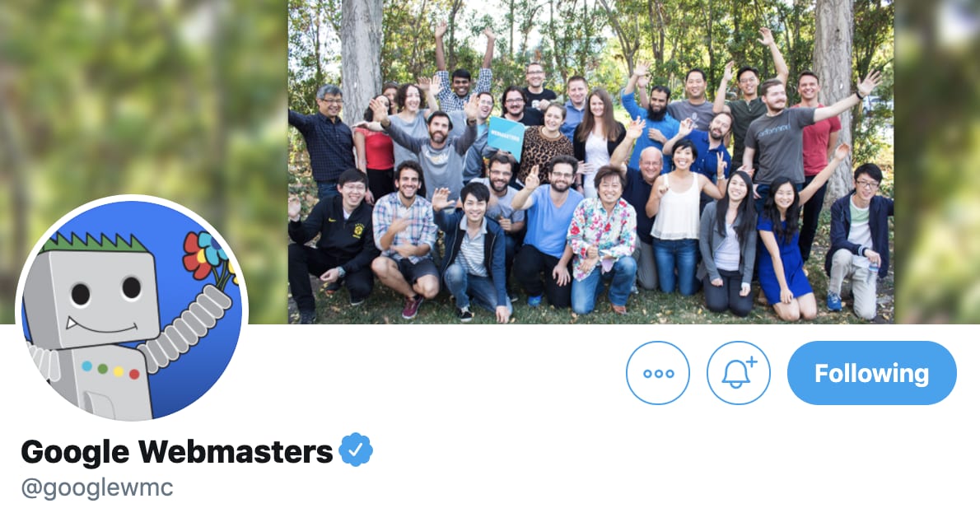Click the plus sign on the bell icon
This screenshot has height=522, width=980.
[752, 361]
